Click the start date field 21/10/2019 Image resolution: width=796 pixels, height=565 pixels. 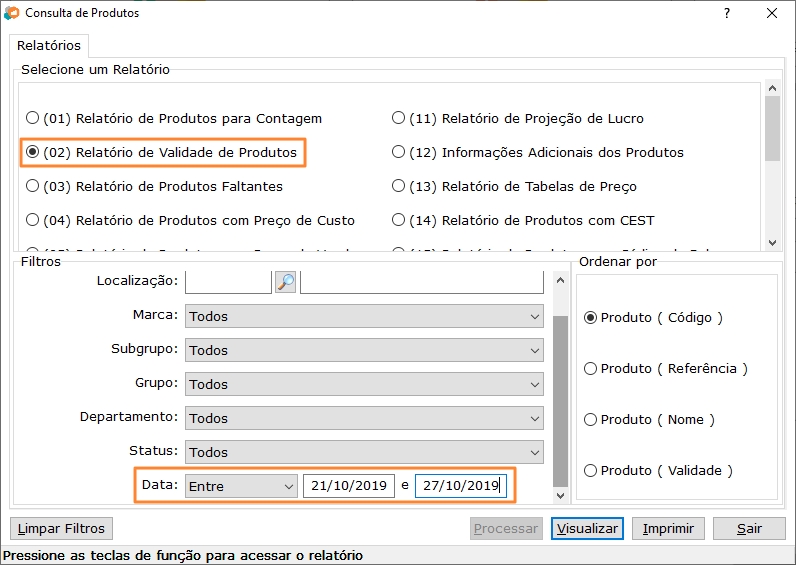pyautogui.click(x=348, y=486)
